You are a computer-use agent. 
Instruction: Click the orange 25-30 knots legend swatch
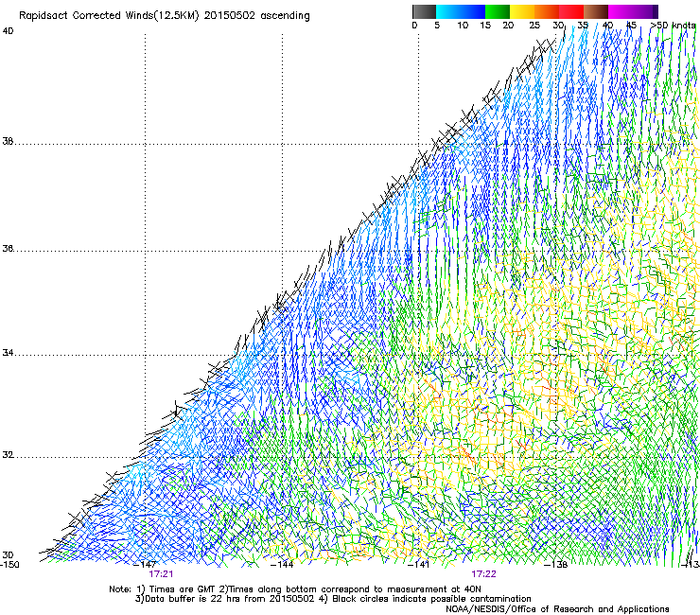pyautogui.click(x=547, y=11)
